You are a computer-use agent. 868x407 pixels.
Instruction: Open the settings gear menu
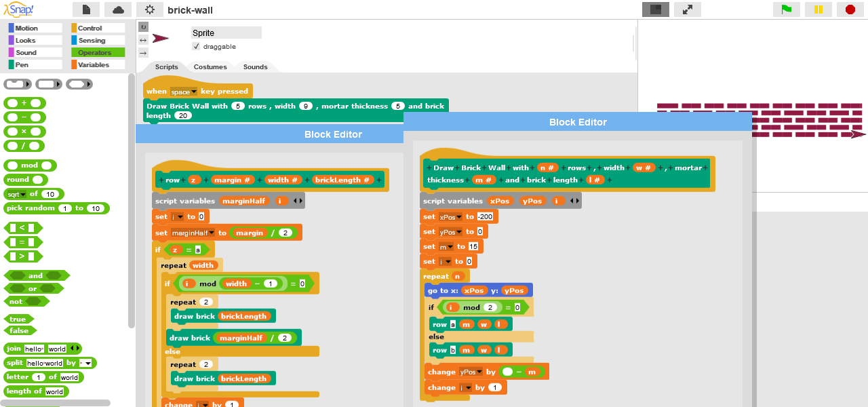pyautogui.click(x=150, y=9)
